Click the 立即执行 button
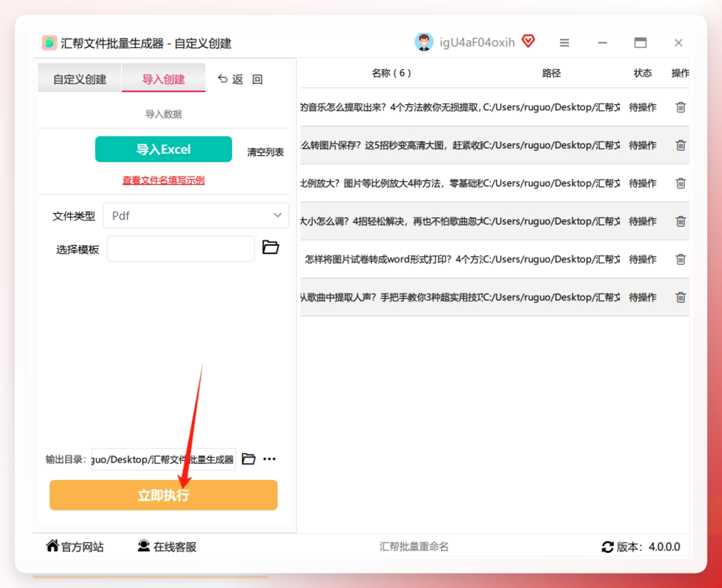Screen dimensions: 722x588 [x=163, y=495]
